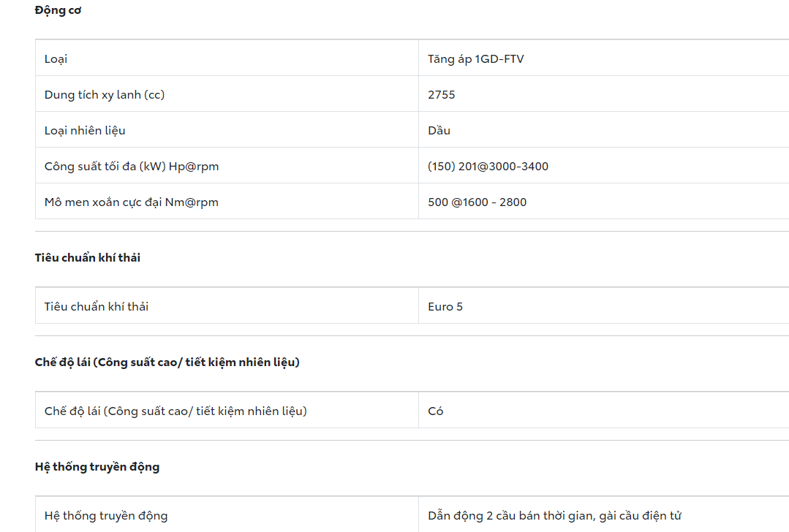Click the bold "Động cơ" section heading
This screenshot has width=789, height=532.
pos(58,11)
